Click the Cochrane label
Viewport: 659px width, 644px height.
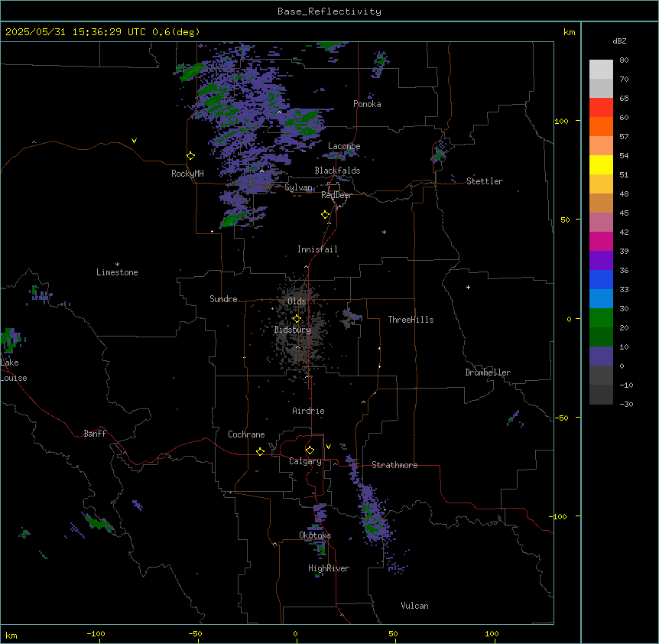coord(246,434)
